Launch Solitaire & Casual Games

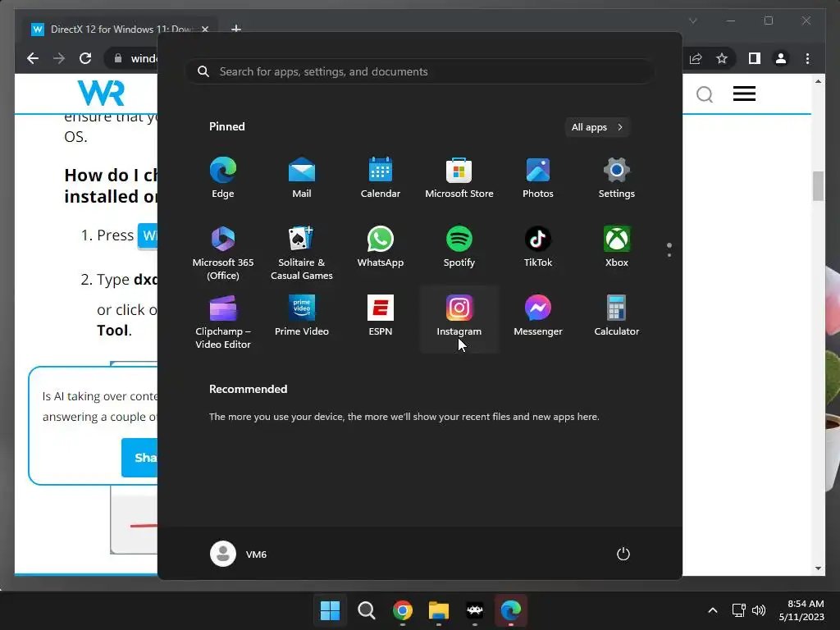pyautogui.click(x=302, y=253)
